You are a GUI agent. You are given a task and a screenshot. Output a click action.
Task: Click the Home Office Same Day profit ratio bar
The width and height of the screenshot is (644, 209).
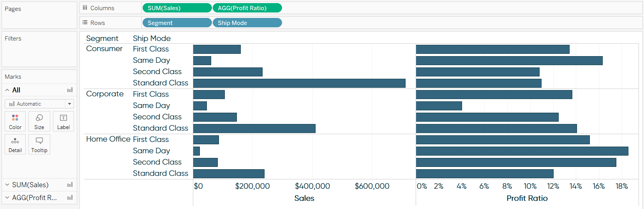coord(522,151)
